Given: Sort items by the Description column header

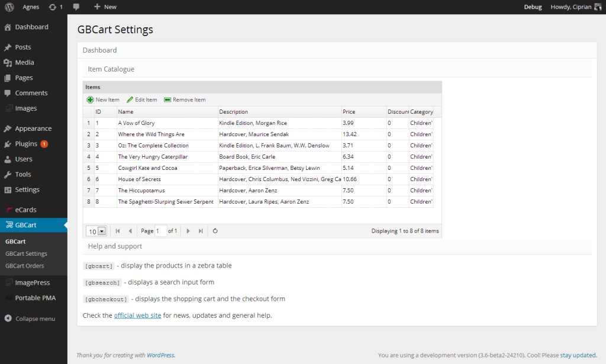Looking at the screenshot, I should click(280, 112).
